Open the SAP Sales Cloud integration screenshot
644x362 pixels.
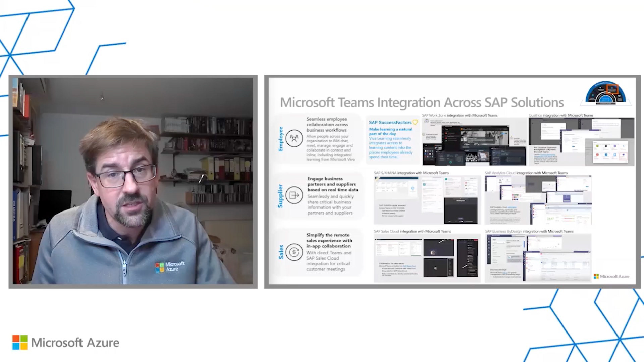pyautogui.click(x=427, y=257)
